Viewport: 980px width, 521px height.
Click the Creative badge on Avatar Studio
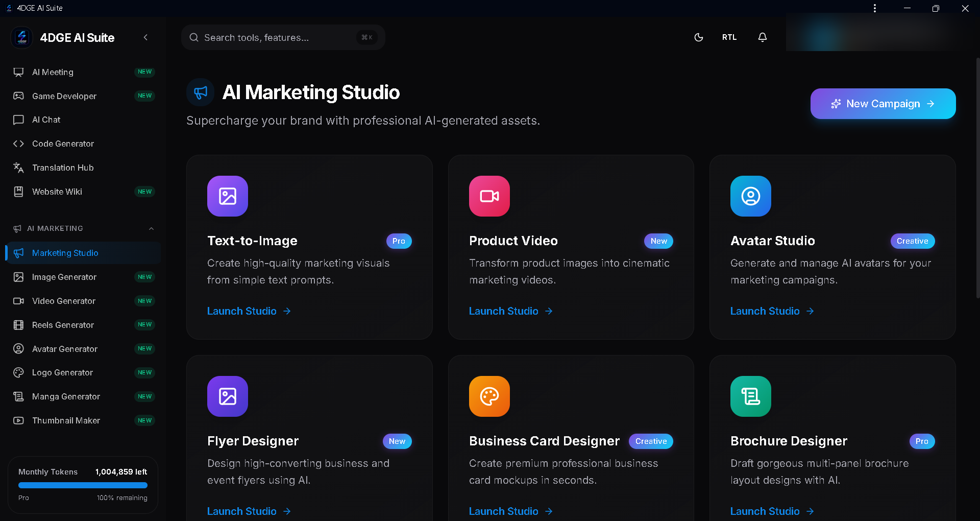point(912,241)
